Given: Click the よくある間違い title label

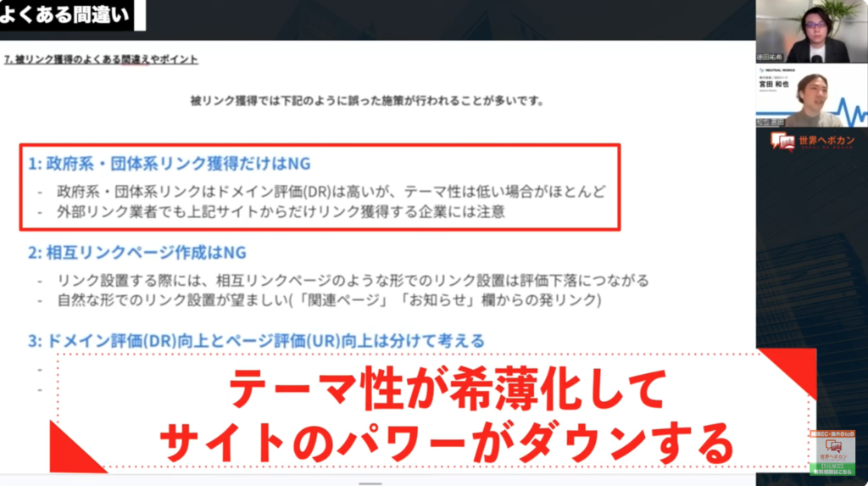Looking at the screenshot, I should click(65, 14).
